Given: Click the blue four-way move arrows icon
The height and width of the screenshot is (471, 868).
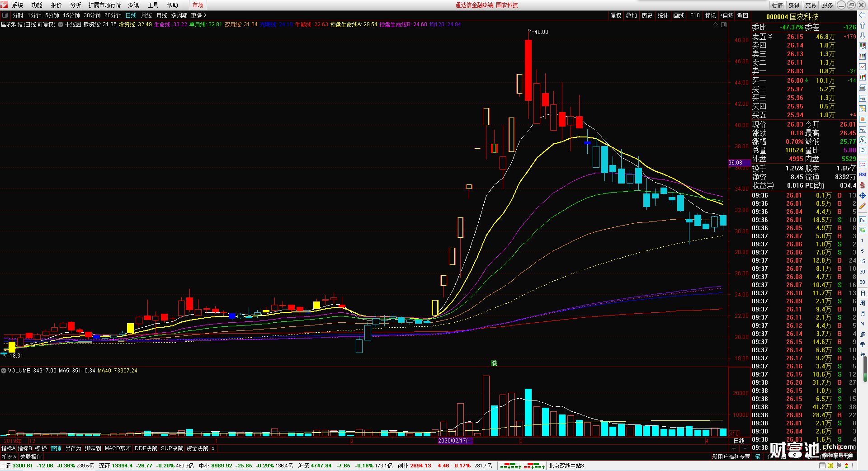Looking at the screenshot, I should coord(863,195).
